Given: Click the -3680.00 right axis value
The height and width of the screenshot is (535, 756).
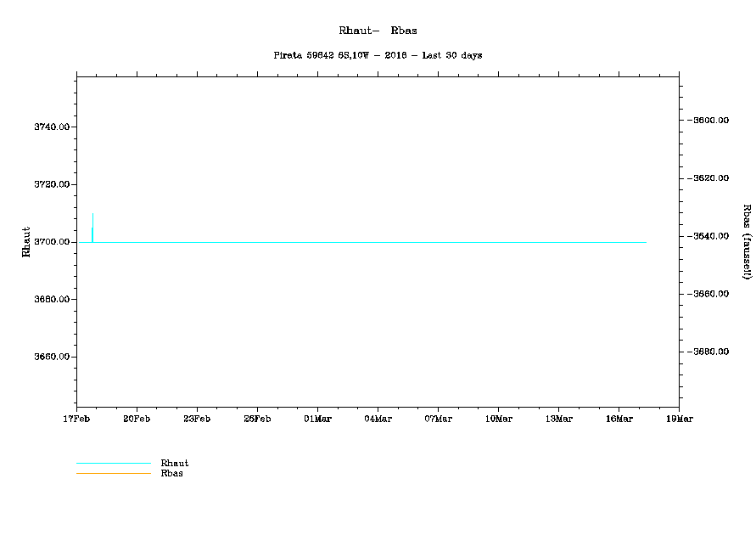Looking at the screenshot, I should (709, 351).
